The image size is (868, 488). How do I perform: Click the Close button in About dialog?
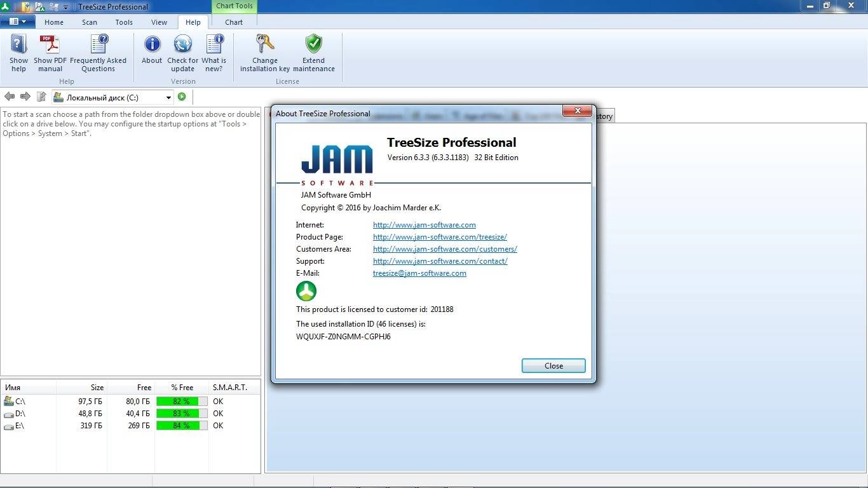point(553,365)
